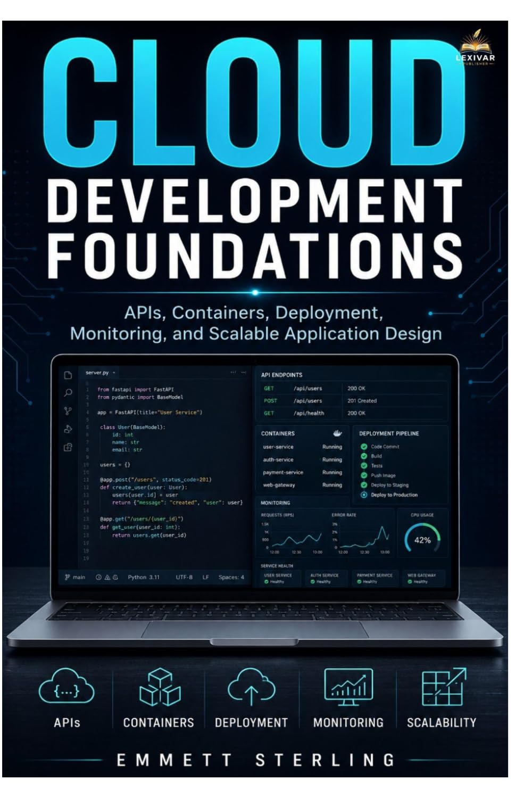This screenshot has height=798, width=532.
Task: Open the Search magnifier icon in the editor sidebar
Action: [68, 393]
